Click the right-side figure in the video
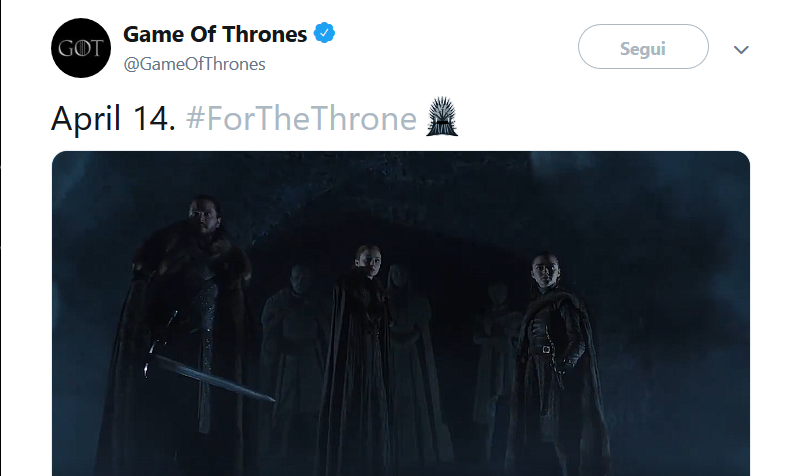 pos(548,350)
